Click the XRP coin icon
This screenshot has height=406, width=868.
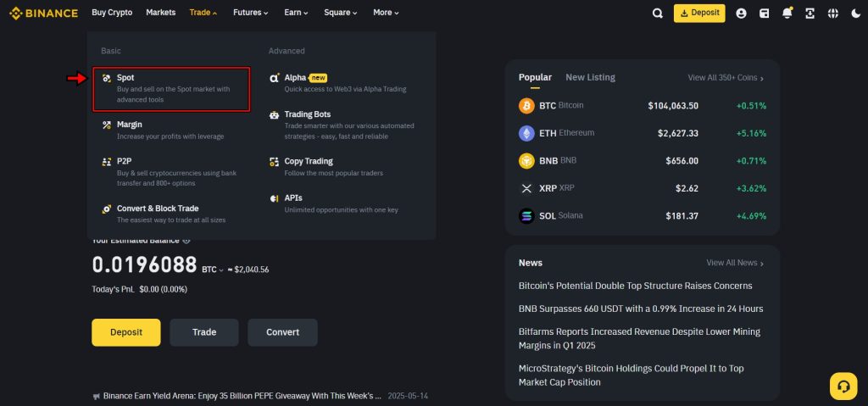pos(526,188)
